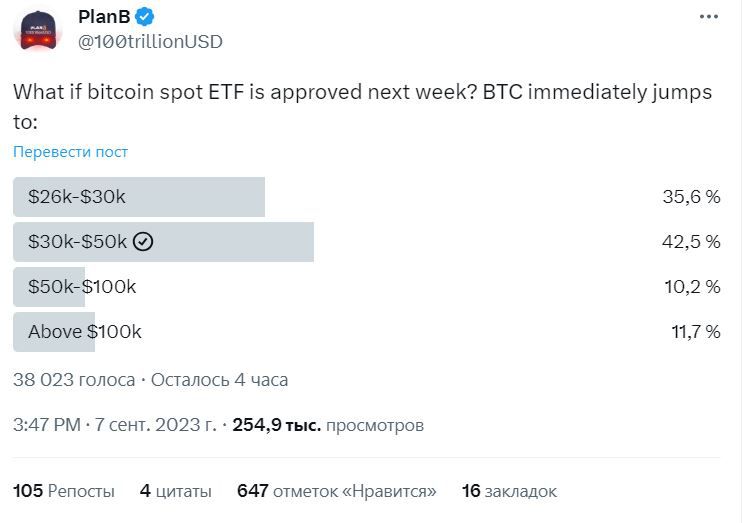Click the 38 023 голоса vote count
This screenshot has height=523, width=755.
coord(74,380)
